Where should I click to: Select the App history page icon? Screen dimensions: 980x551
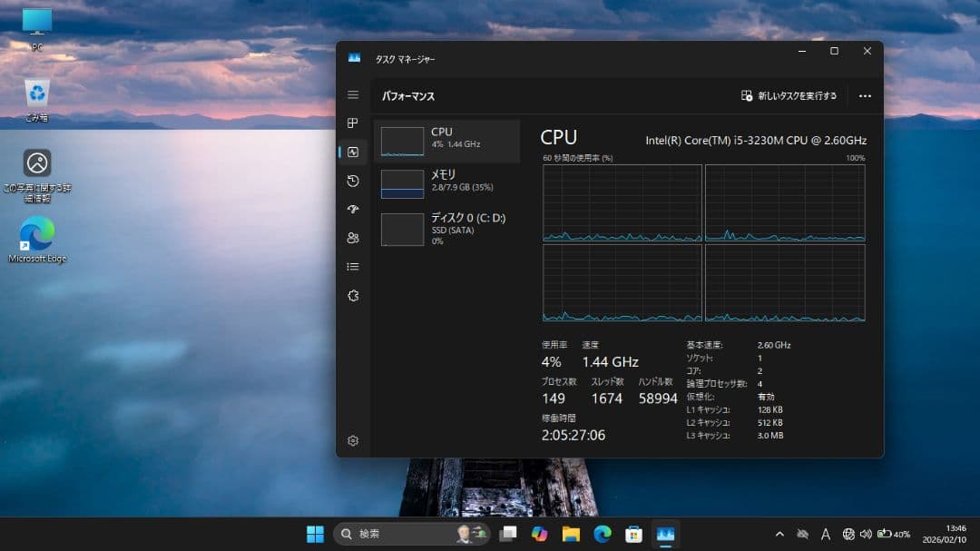(x=353, y=181)
